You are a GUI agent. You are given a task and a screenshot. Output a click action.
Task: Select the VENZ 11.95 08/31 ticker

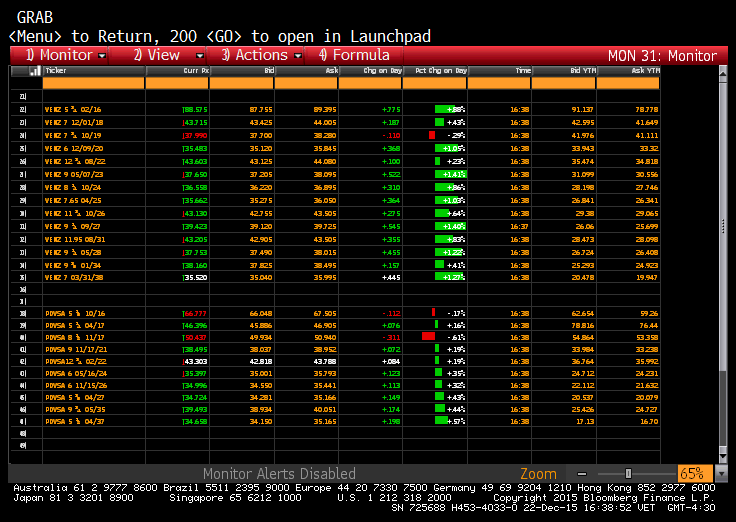coord(75,239)
